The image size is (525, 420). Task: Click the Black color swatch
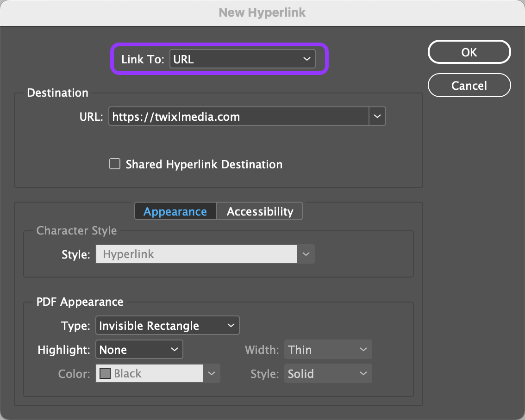(x=105, y=373)
